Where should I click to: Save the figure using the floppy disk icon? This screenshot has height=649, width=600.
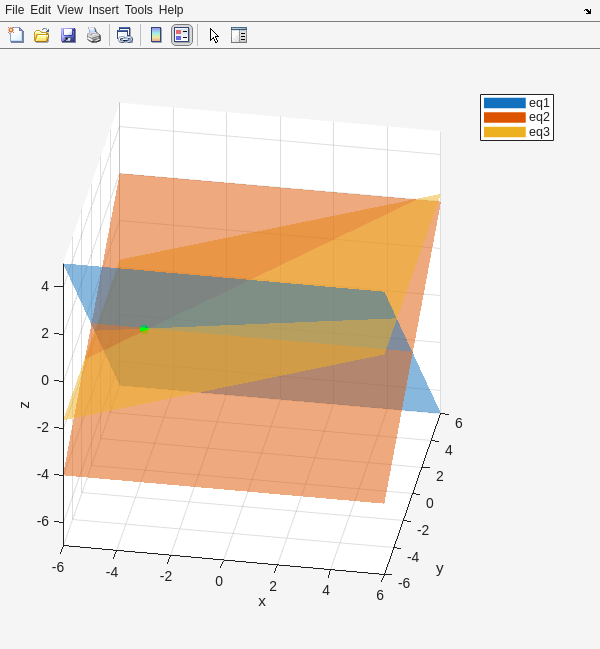pyautogui.click(x=68, y=35)
